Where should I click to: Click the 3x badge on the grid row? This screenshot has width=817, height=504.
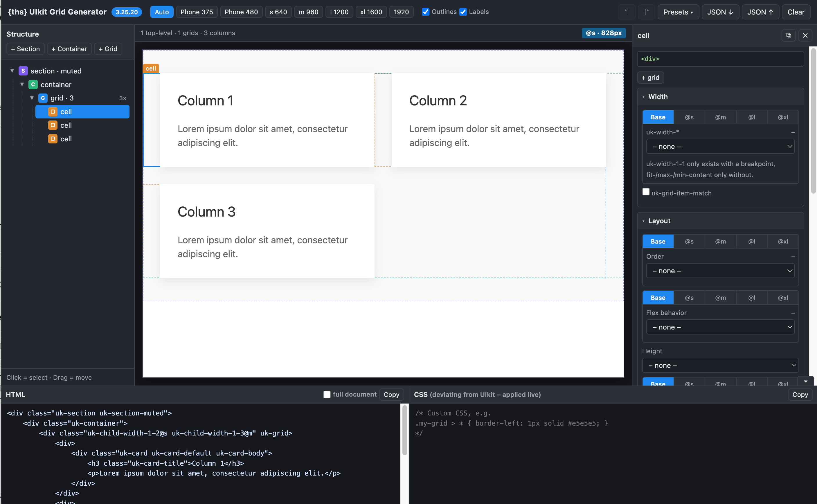click(123, 98)
